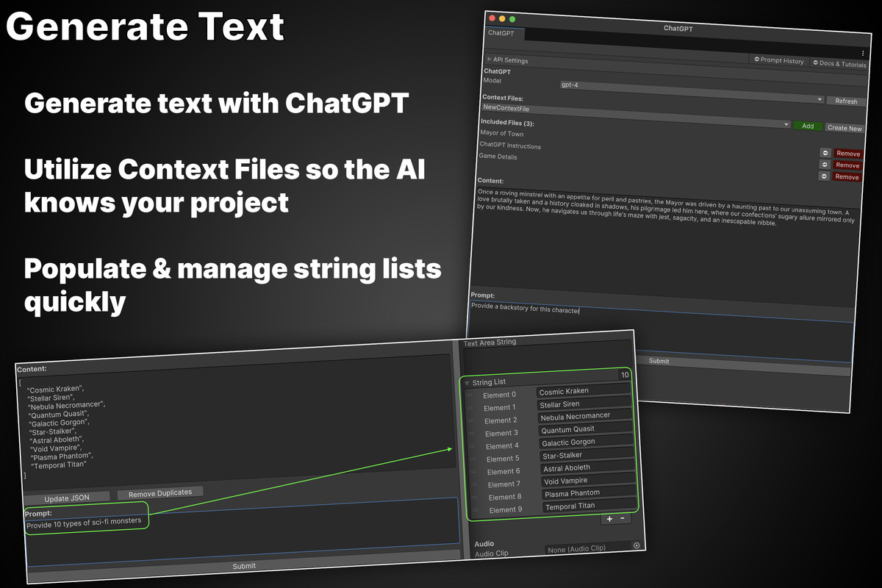Click the Nebula Necromancer element field
The height and width of the screenshot is (588, 882).
point(584,417)
